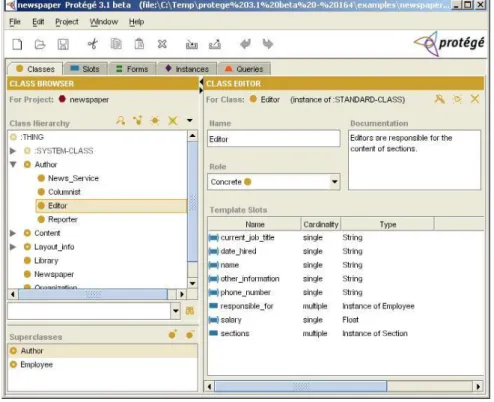Image resolution: width=494 pixels, height=402 pixels.
Task: Select Author in the Superclasses list
Action: click(102, 351)
